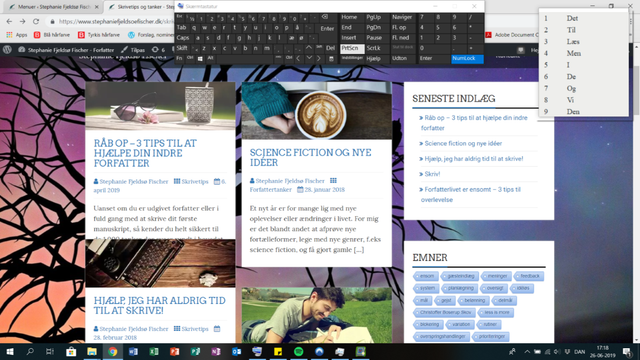Open Sticky Notes from taskbar
This screenshot has width=640, height=360.
click(x=278, y=351)
